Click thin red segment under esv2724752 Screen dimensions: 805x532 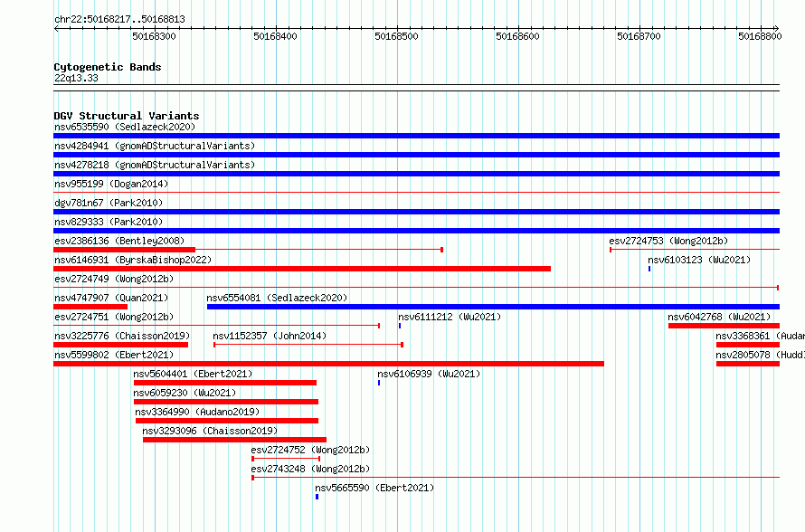point(286,459)
